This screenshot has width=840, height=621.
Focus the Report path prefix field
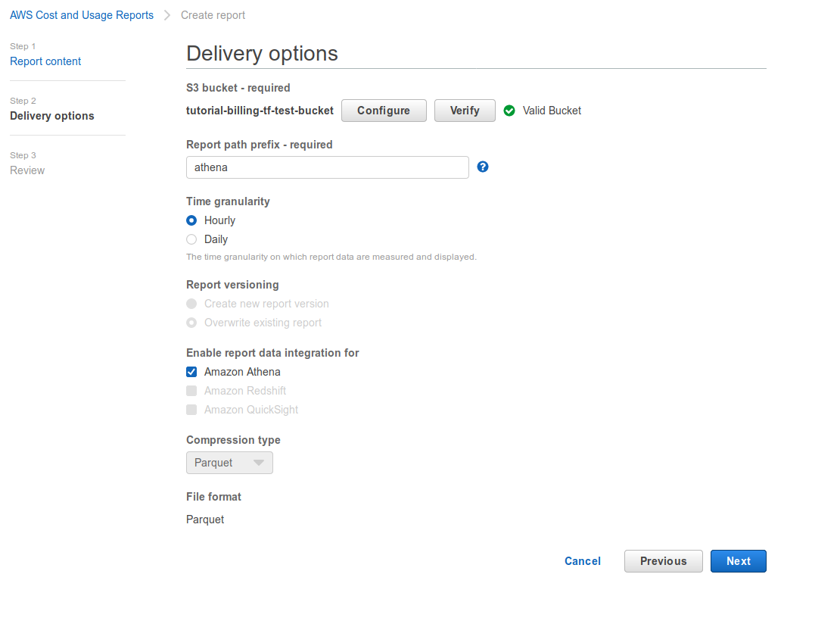click(328, 167)
